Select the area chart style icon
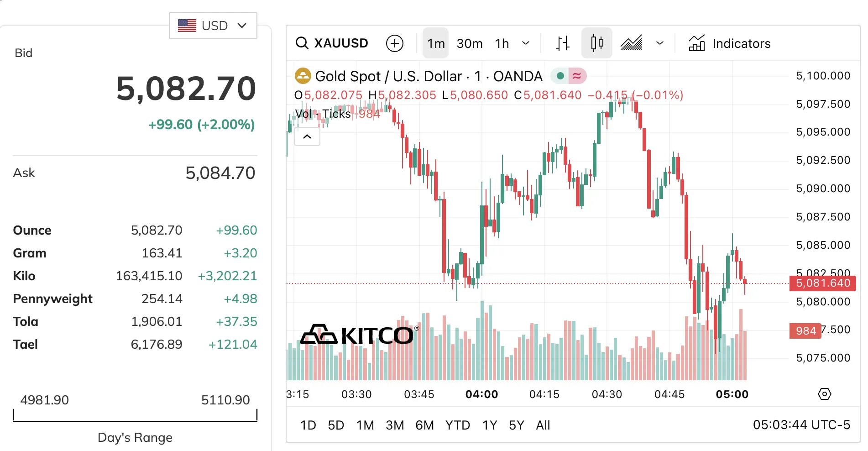The image size is (868, 451). (631, 43)
